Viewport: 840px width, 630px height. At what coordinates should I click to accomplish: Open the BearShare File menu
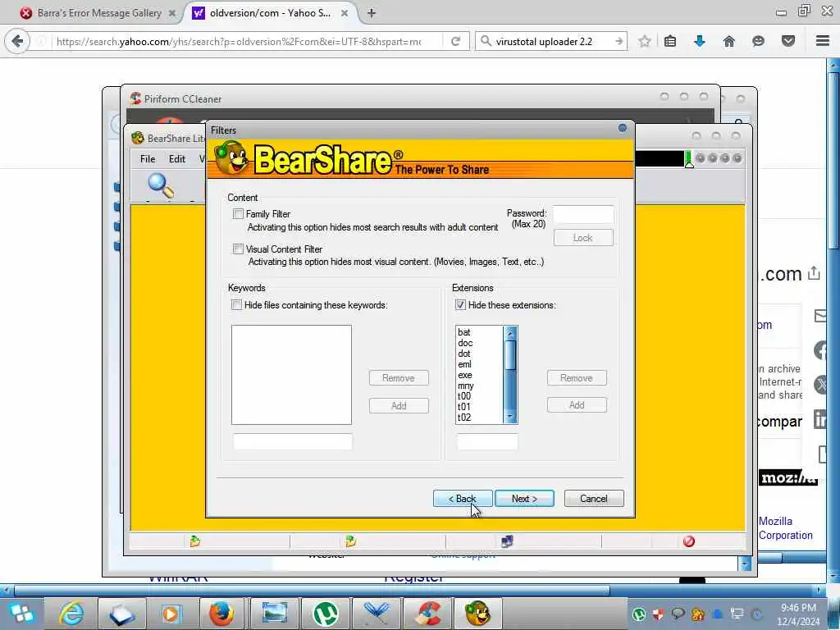click(x=148, y=159)
